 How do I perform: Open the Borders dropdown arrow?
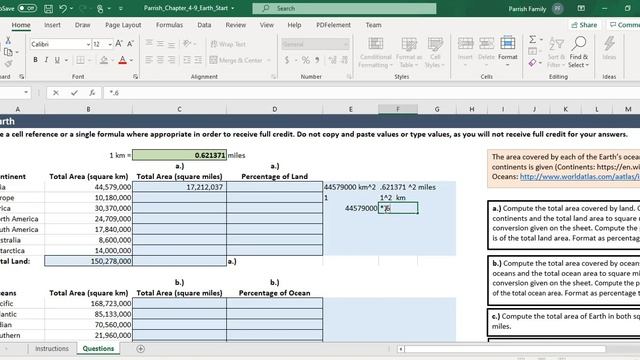(x=89, y=60)
